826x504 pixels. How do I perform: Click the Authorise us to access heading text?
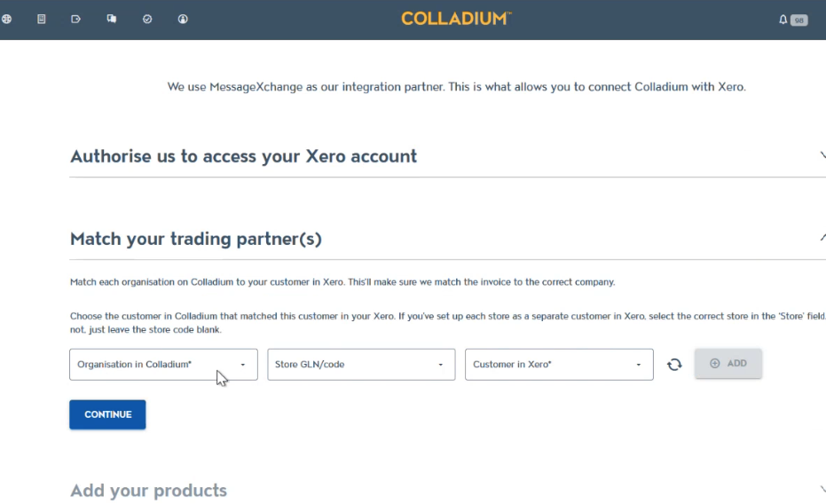click(x=243, y=156)
